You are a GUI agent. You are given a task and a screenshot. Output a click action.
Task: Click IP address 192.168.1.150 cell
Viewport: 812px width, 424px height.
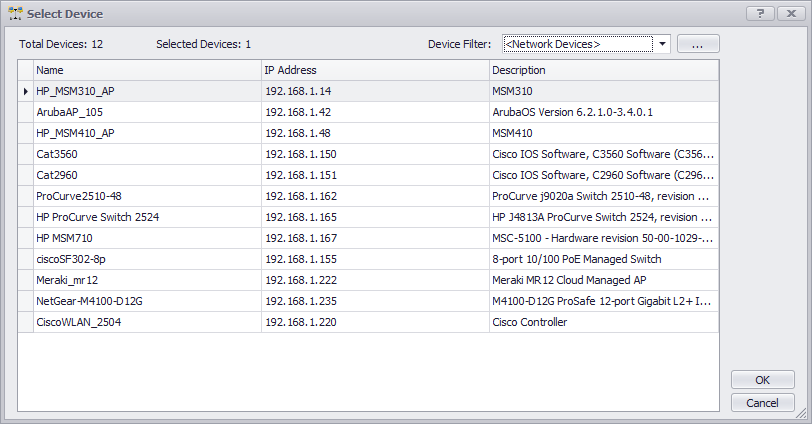pyautogui.click(x=375, y=154)
